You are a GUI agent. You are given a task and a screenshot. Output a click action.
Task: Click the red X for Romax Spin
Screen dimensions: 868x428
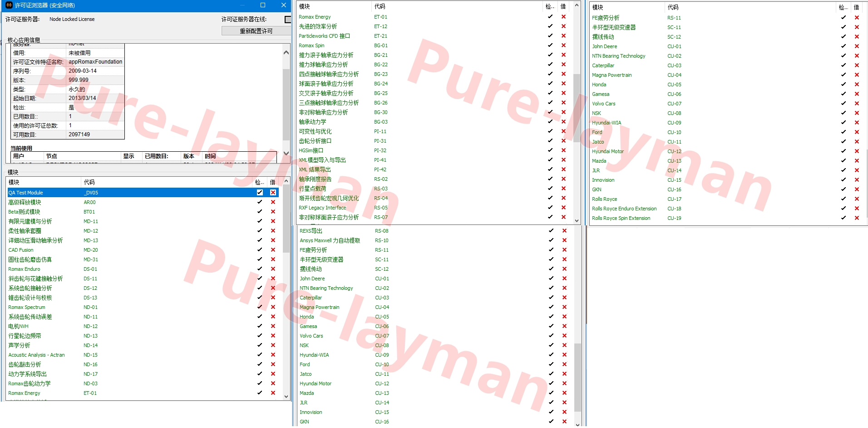pos(563,45)
